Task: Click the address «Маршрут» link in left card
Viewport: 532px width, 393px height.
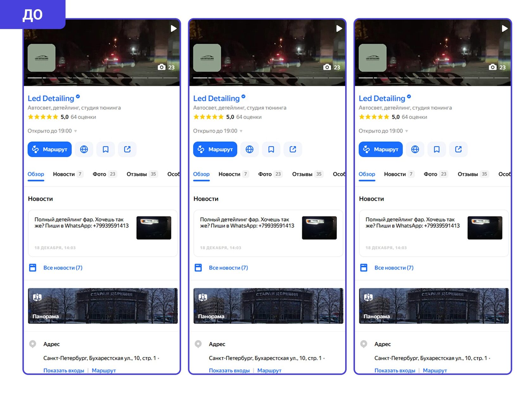Action: (104, 370)
